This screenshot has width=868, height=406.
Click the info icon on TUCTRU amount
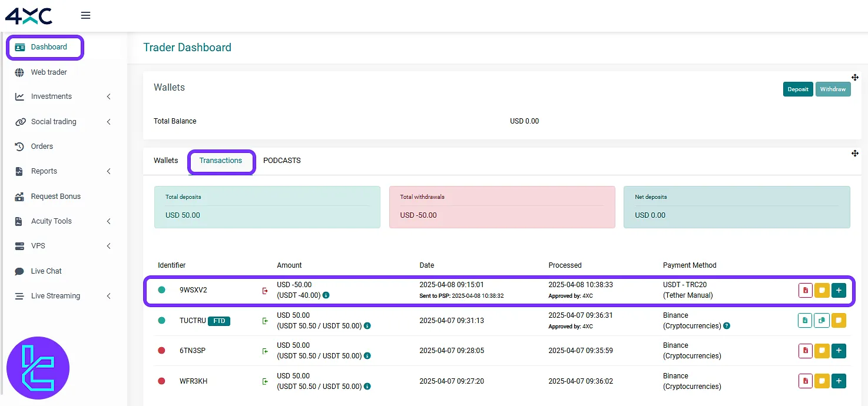[367, 326]
